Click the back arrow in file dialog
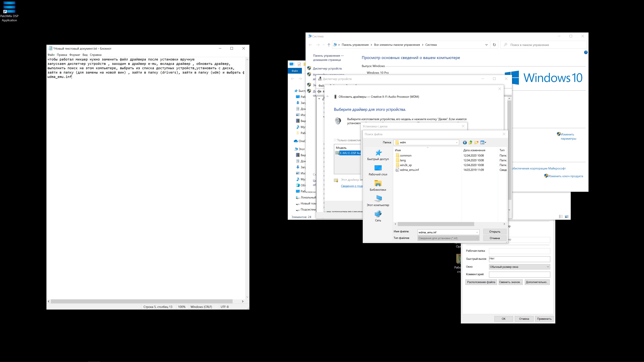This screenshot has width=644, height=362. tap(465, 142)
